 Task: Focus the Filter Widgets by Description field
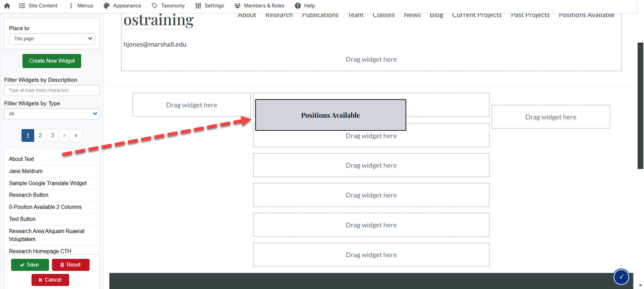[52, 90]
